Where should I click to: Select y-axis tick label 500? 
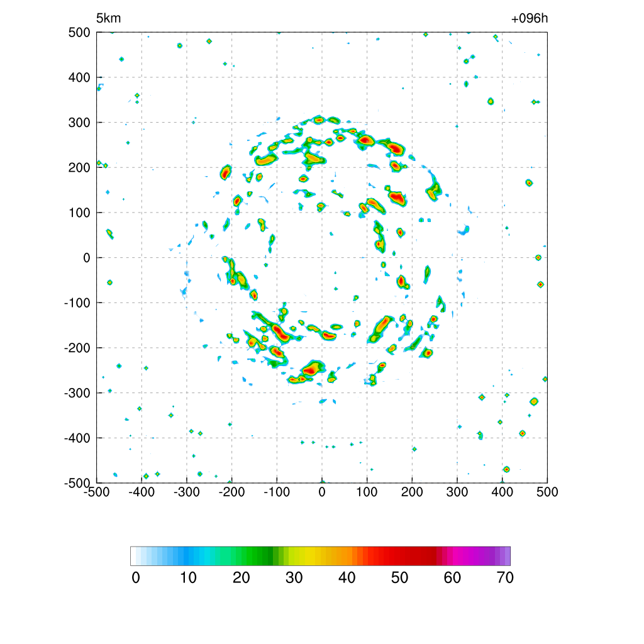(x=79, y=33)
